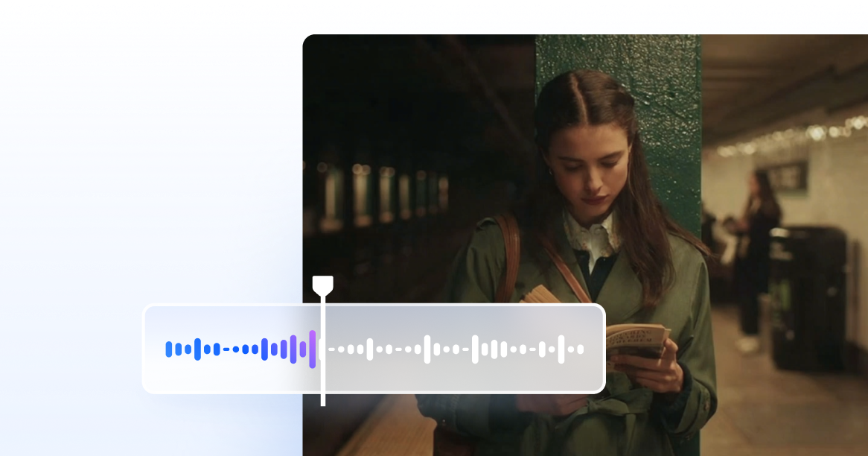Image resolution: width=868 pixels, height=456 pixels.
Task: Click the last white bar of the waveform
Action: pyautogui.click(x=580, y=349)
